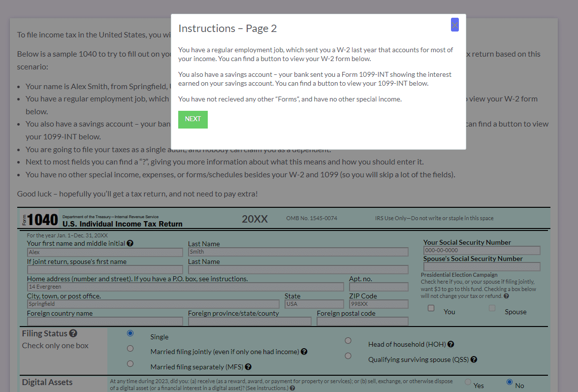Select Married filing jointly option
The width and height of the screenshot is (578, 392).
130,348
